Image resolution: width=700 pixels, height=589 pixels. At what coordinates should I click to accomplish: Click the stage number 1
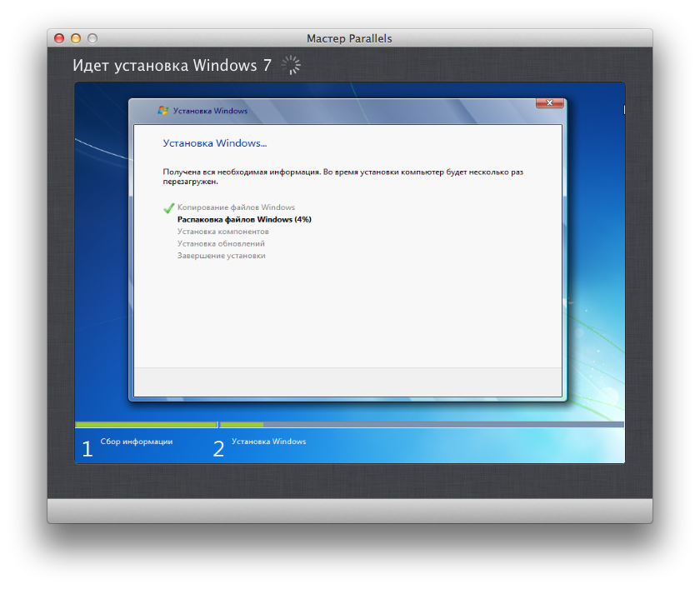(x=87, y=449)
